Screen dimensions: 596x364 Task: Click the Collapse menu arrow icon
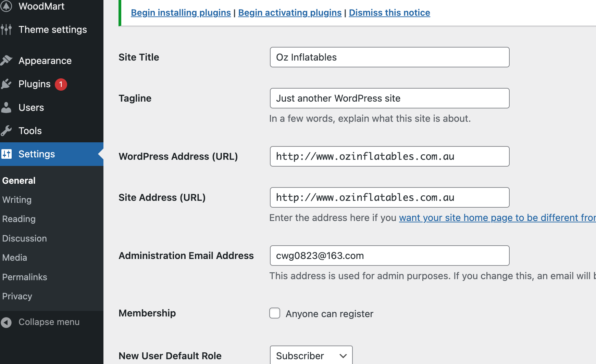(x=6, y=322)
